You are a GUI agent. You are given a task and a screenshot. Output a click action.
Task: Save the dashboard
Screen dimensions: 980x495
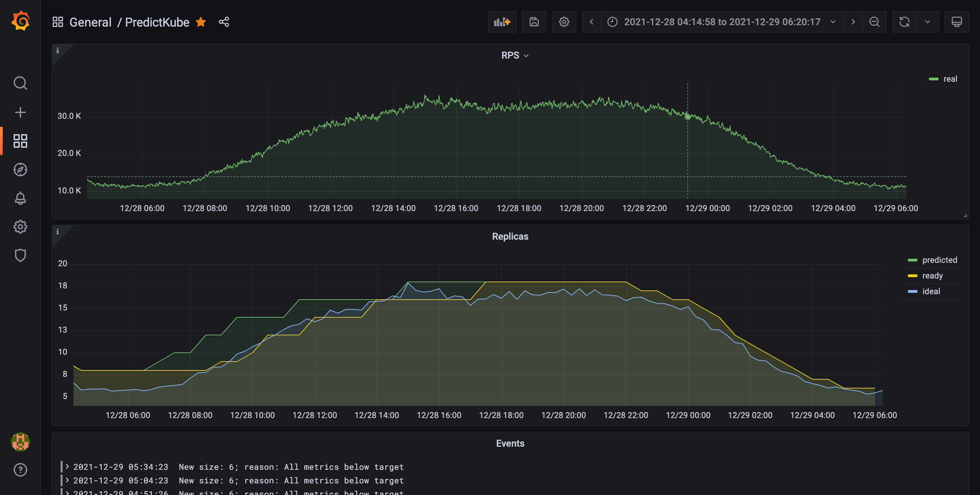534,22
